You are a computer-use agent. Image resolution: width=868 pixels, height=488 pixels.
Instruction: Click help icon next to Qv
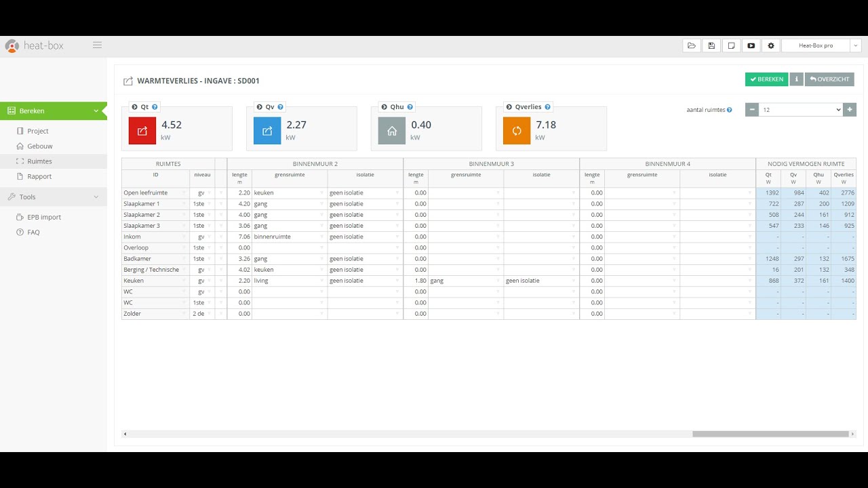pos(281,107)
